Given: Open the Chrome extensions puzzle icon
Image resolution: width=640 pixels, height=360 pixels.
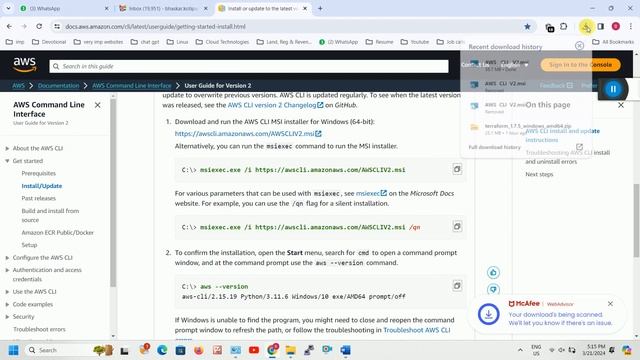Looking at the screenshot, I should [x=564, y=27].
